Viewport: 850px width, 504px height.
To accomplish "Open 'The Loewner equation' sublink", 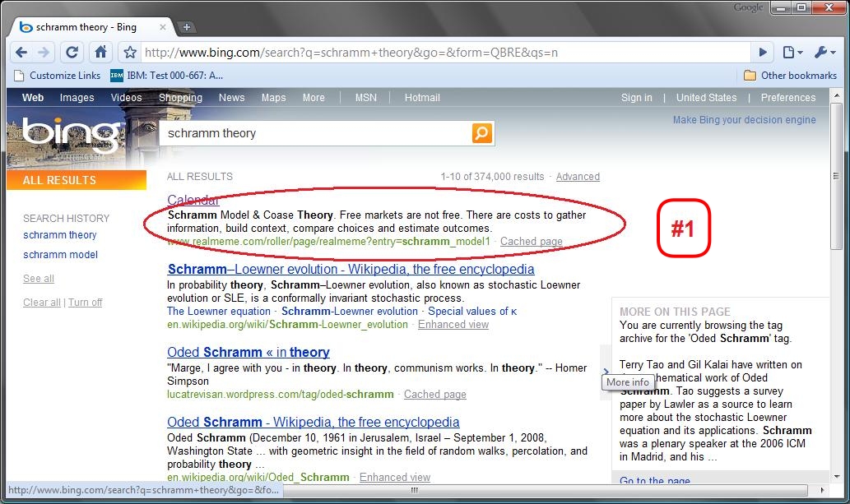I will (x=218, y=311).
